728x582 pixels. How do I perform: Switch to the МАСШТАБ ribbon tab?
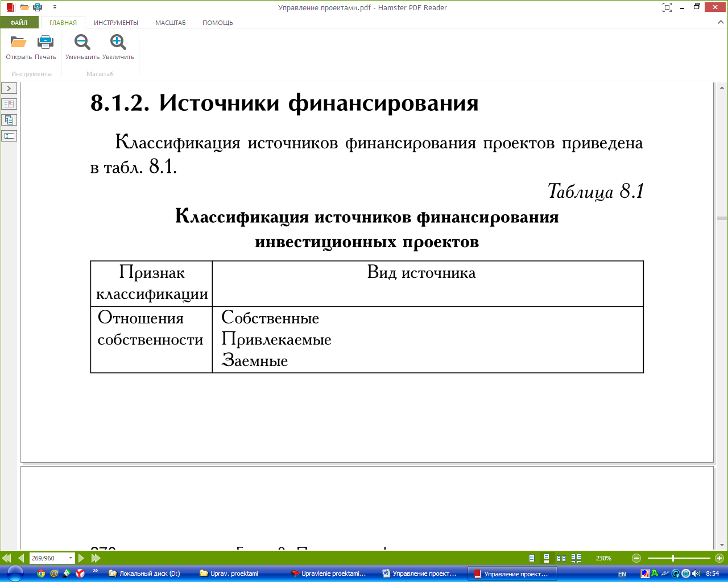[x=171, y=23]
